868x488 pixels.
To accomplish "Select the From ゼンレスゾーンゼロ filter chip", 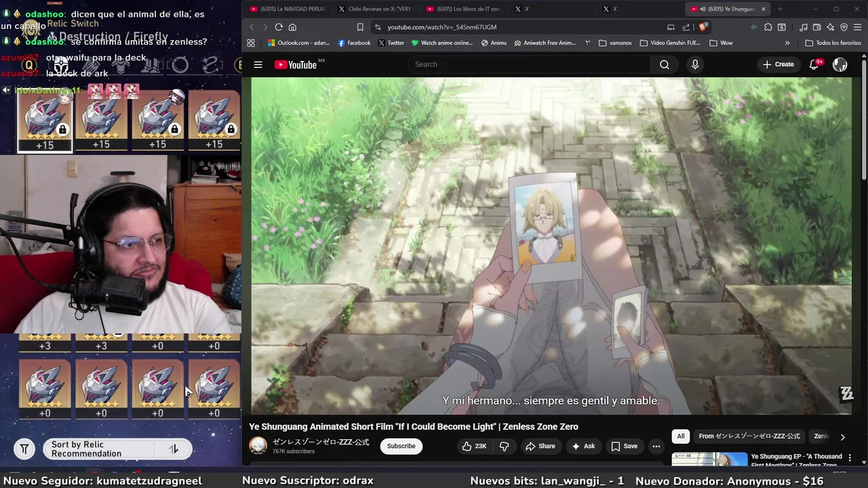I will coord(749,436).
